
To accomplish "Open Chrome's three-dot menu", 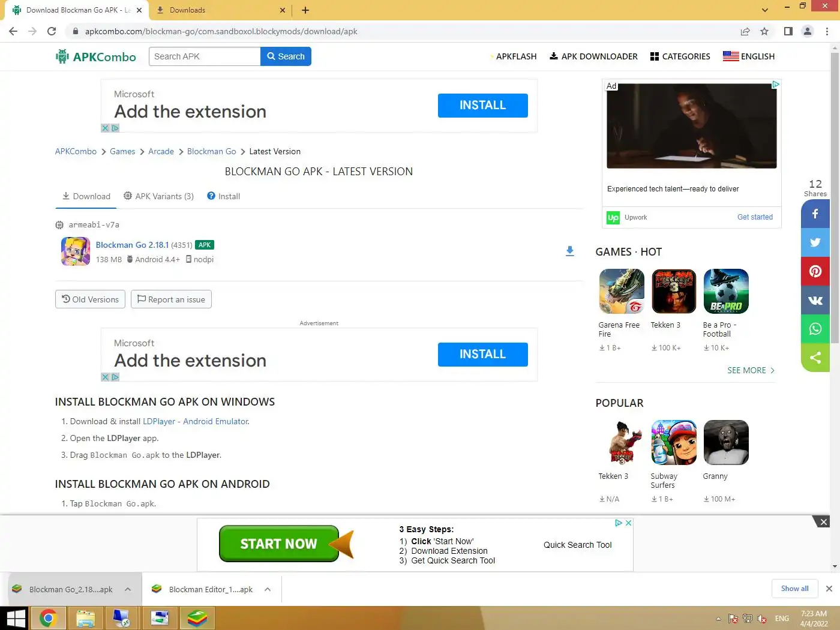I will click(x=827, y=31).
